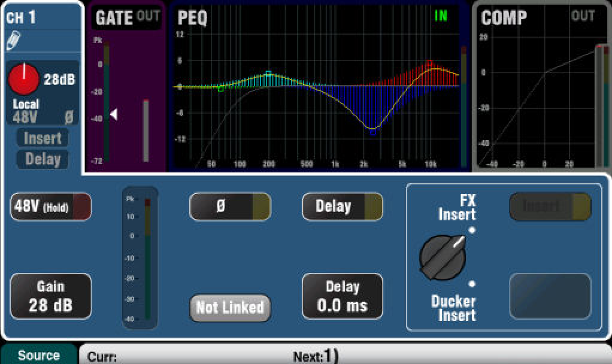This screenshot has height=364, width=612.
Task: Click the FX Insert label
Action: pyautogui.click(x=457, y=208)
